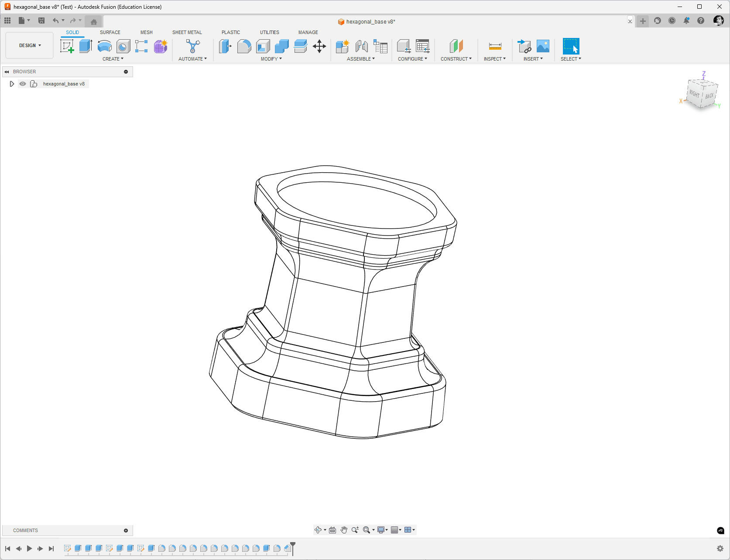Screen dimensions: 730x560
Task: Open the notifications bell icon
Action: click(686, 20)
